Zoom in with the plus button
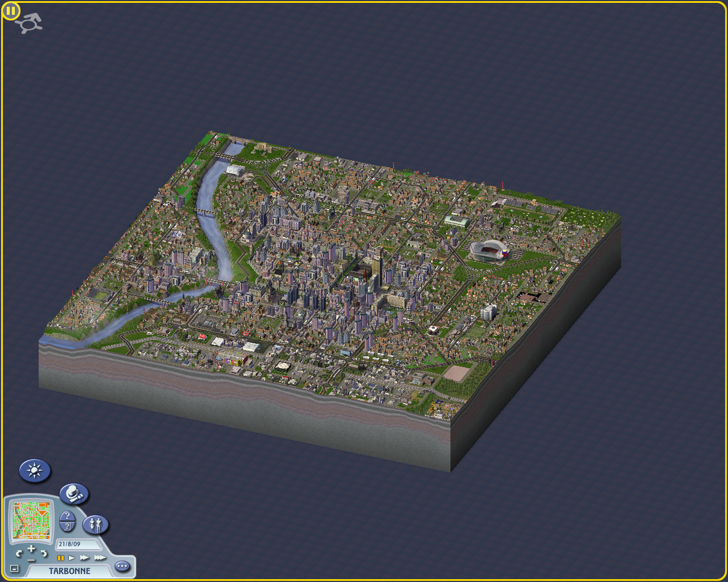Image resolution: width=728 pixels, height=582 pixels. (31, 548)
